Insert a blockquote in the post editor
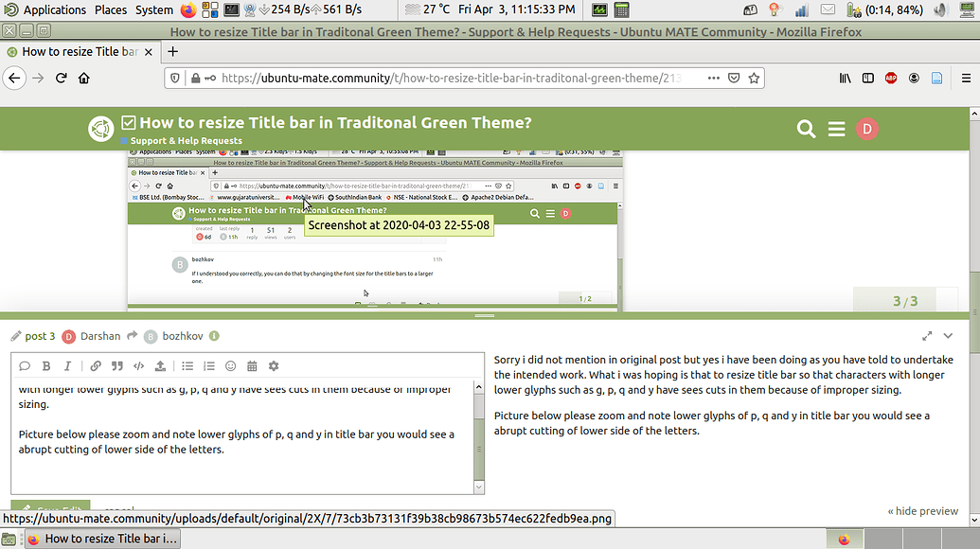 tap(116, 366)
